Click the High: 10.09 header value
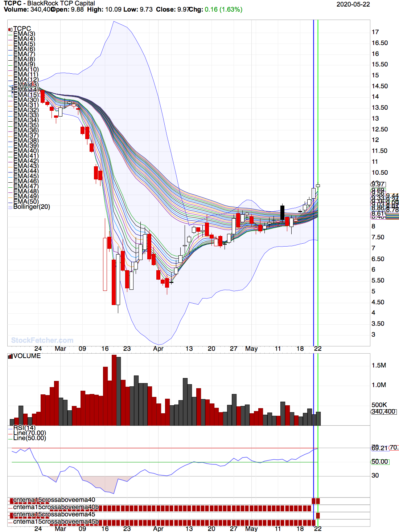Viewport: 399px width, 532px height. (104, 9)
